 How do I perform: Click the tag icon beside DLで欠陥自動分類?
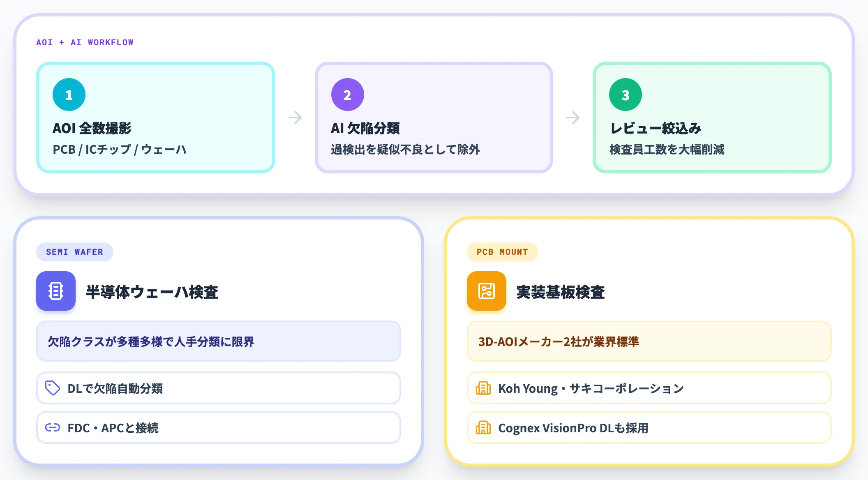point(53,388)
